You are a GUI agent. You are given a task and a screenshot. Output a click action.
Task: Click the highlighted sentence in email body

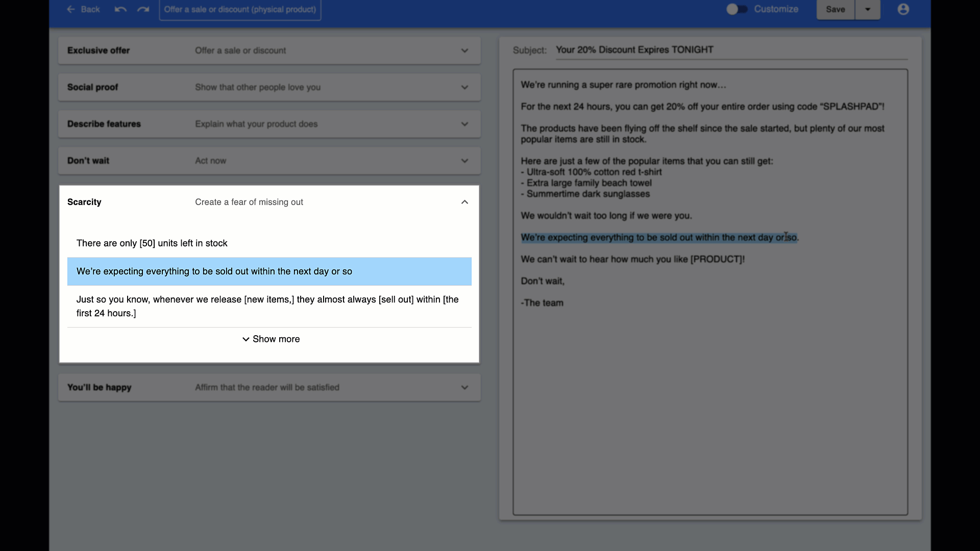tap(658, 238)
